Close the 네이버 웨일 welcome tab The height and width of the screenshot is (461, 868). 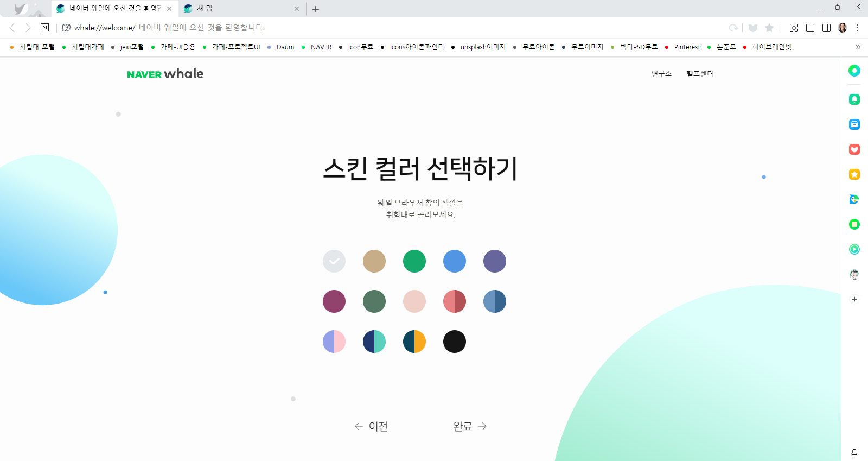click(169, 9)
